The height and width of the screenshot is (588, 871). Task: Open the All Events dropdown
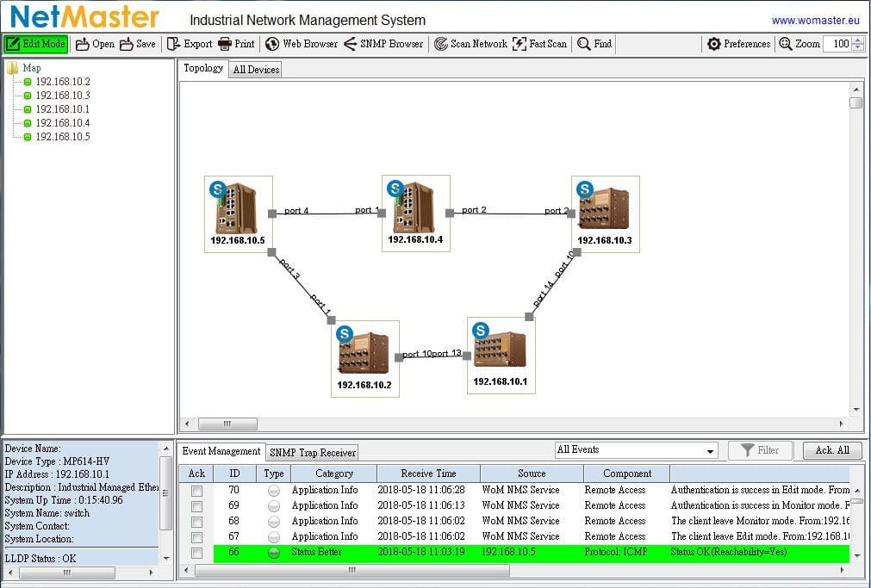[x=710, y=451]
